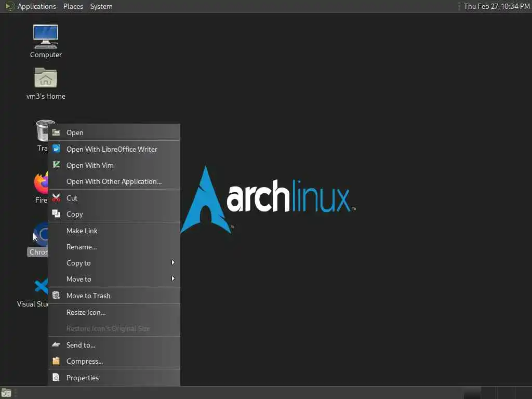Expand the Copy to submenu arrow
Image resolution: width=532 pixels, height=399 pixels.
[x=173, y=262]
